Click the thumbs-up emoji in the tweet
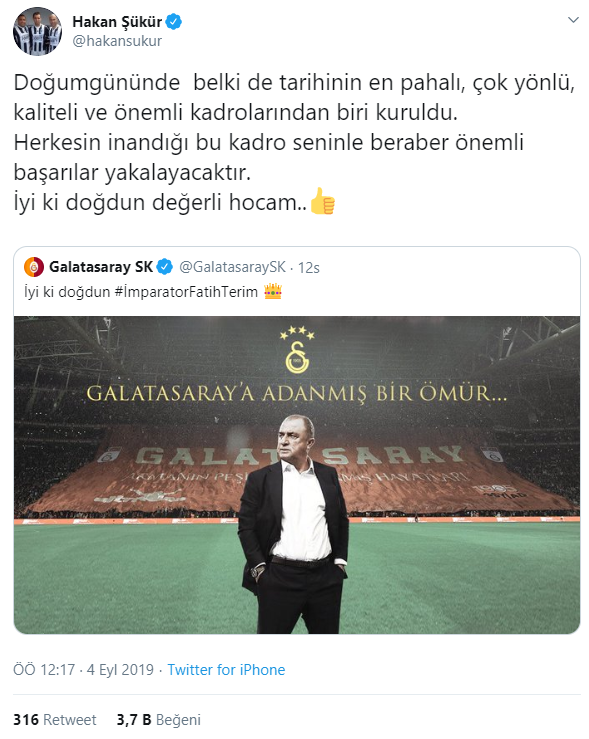The width and height of the screenshot is (589, 739). (x=322, y=201)
